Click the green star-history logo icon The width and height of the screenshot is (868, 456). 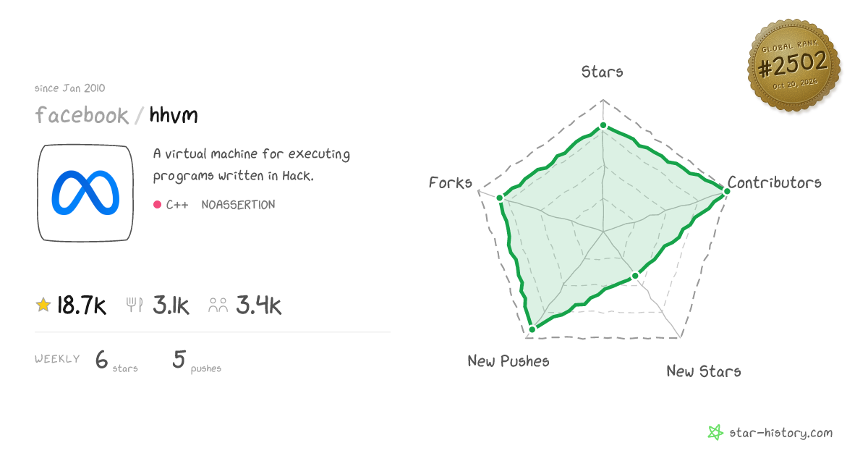pos(715,433)
